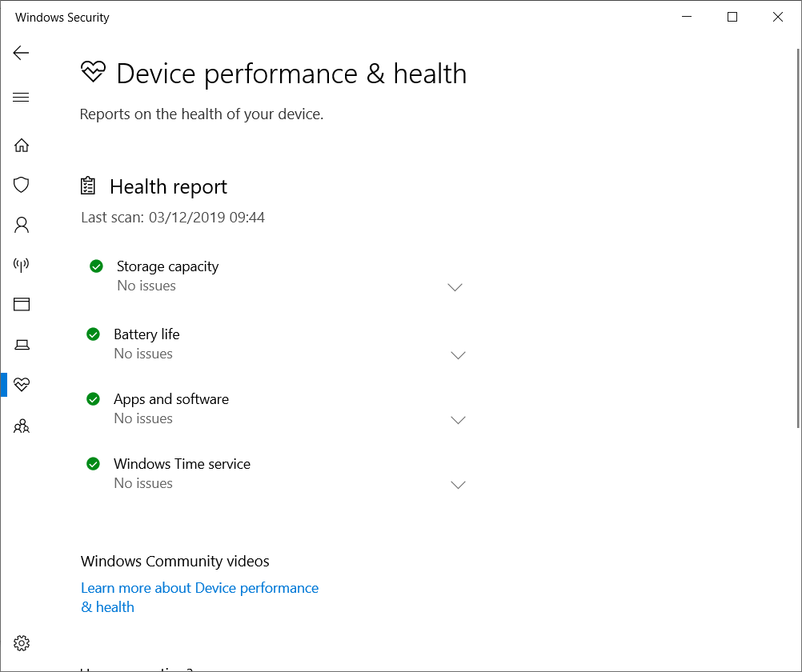Click 'No issues' under Apps and software
Viewport: 802px width, 672px height.
143,419
